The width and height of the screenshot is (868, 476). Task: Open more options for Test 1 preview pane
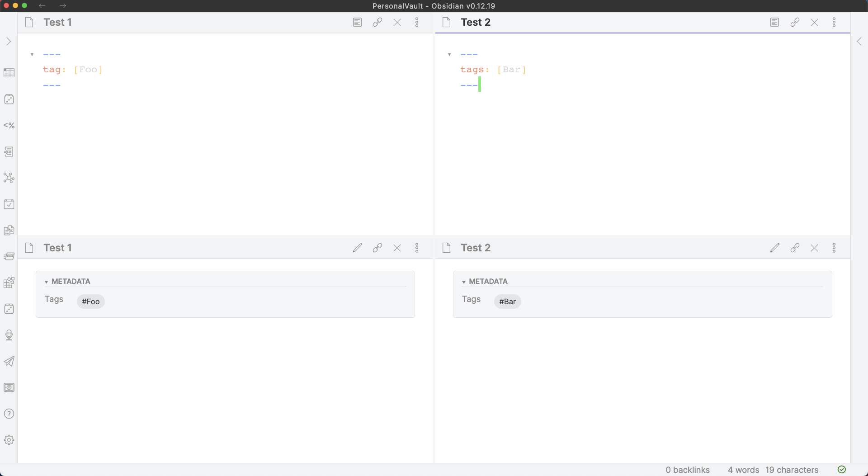click(x=417, y=248)
